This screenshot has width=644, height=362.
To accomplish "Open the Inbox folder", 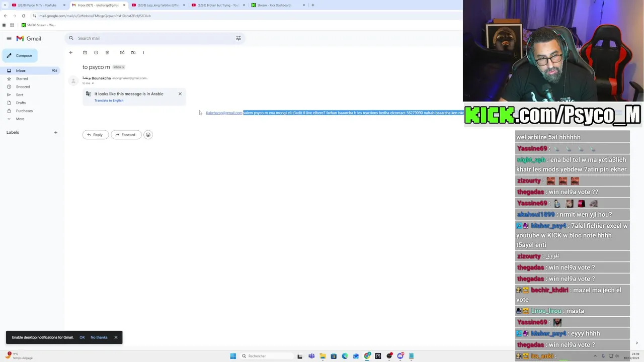I will (30, 70).
